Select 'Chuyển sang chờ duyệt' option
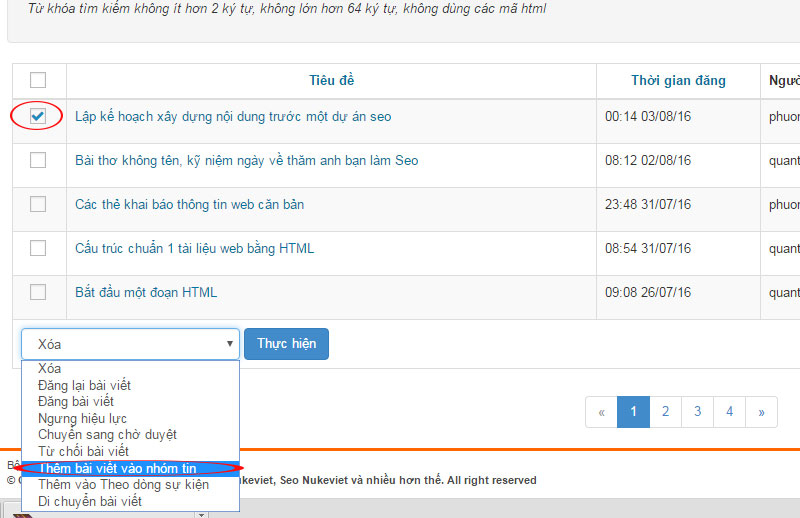This screenshot has height=518, width=800. coord(130,435)
